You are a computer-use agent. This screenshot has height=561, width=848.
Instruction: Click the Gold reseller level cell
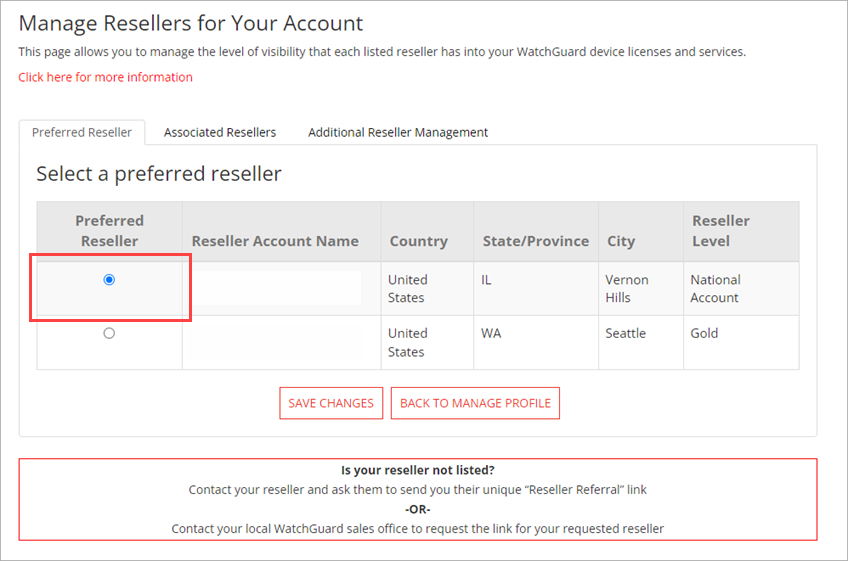click(x=704, y=333)
